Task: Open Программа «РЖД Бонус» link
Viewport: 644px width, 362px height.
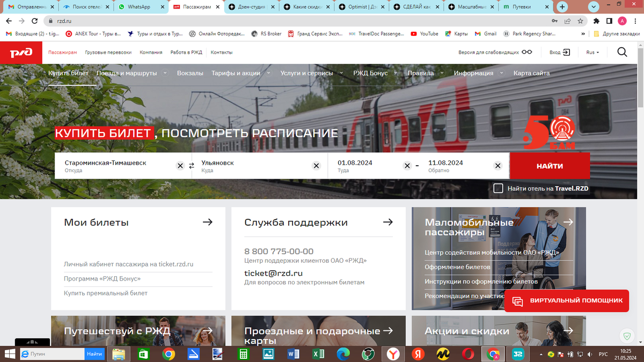Action: tap(102, 279)
